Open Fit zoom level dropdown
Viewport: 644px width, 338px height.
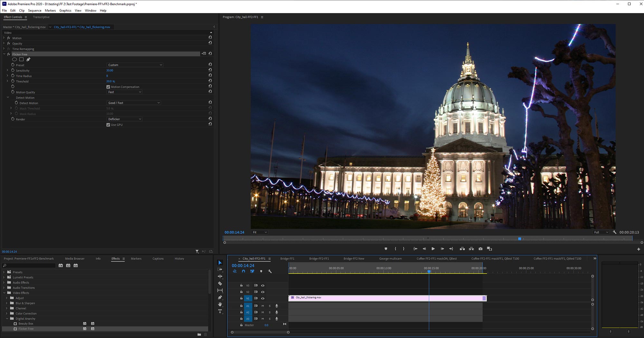[260, 232]
